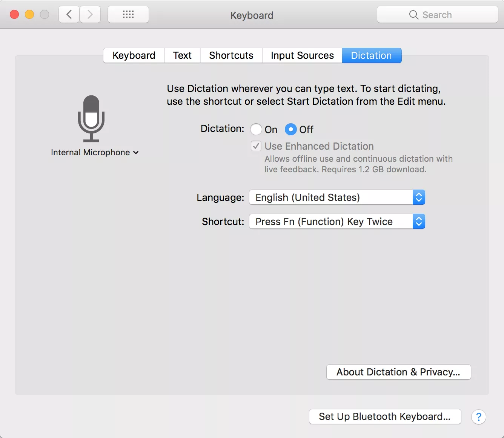Image resolution: width=504 pixels, height=438 pixels.
Task: Open About Dictation & Privacy
Action: 398,372
